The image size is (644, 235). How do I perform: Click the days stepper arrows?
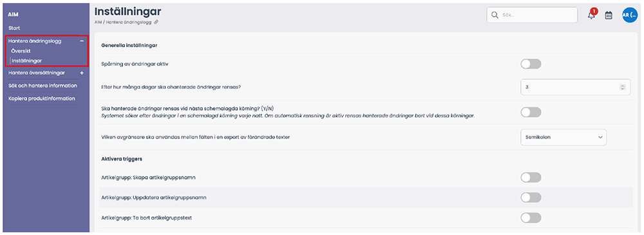(x=623, y=87)
